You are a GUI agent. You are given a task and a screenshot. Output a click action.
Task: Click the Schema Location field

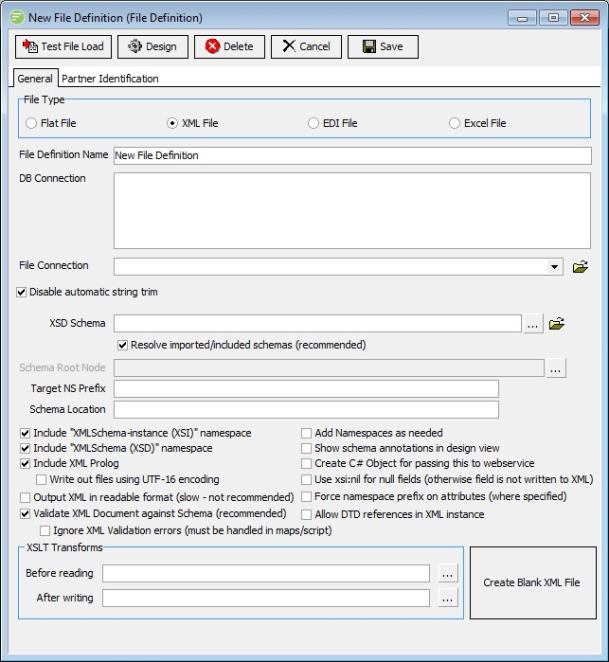click(306, 410)
